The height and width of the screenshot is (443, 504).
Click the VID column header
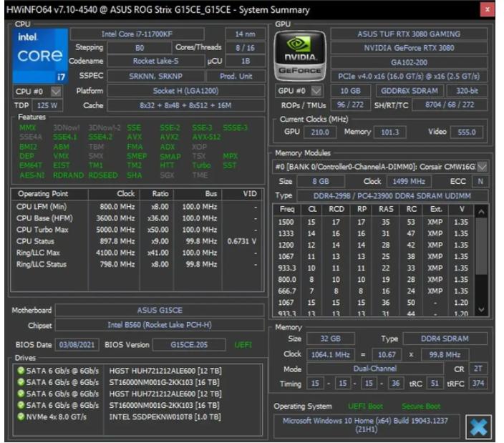point(243,194)
